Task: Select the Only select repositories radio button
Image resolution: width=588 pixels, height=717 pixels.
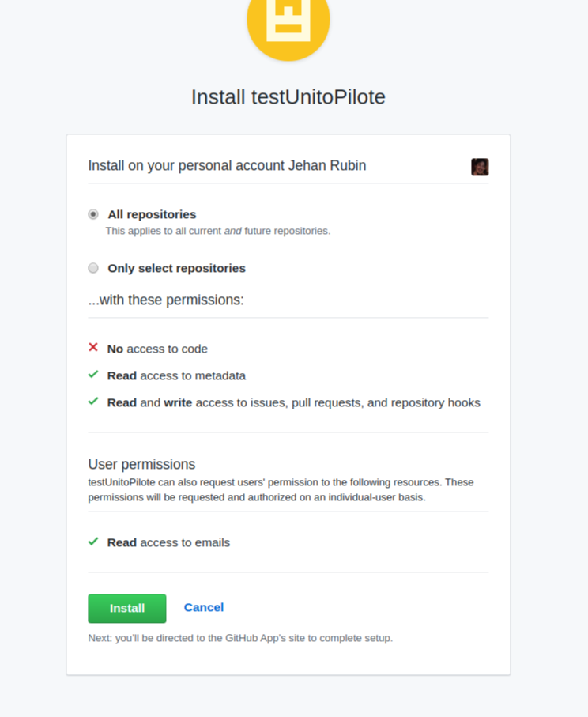Action: point(93,267)
